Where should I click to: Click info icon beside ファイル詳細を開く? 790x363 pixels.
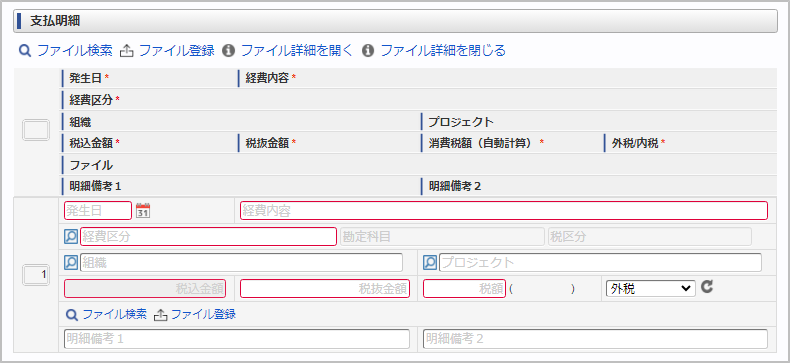(x=229, y=50)
